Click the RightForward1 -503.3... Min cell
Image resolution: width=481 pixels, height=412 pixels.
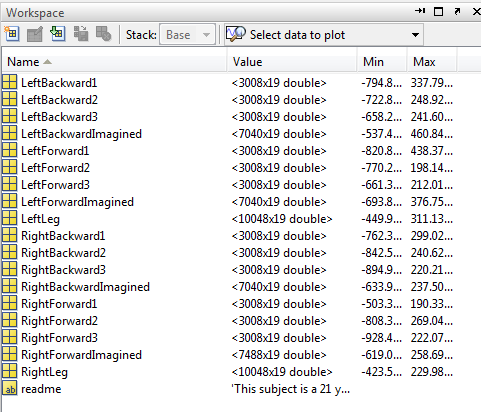pos(381,304)
